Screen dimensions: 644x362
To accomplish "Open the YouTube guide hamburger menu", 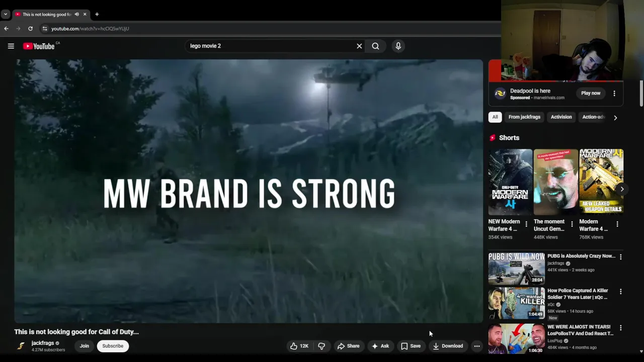I will [11, 46].
